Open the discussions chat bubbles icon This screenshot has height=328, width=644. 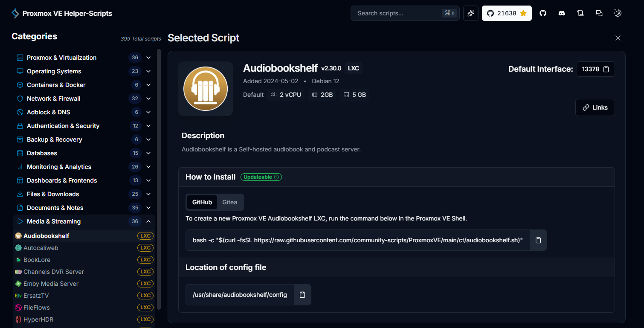(599, 13)
